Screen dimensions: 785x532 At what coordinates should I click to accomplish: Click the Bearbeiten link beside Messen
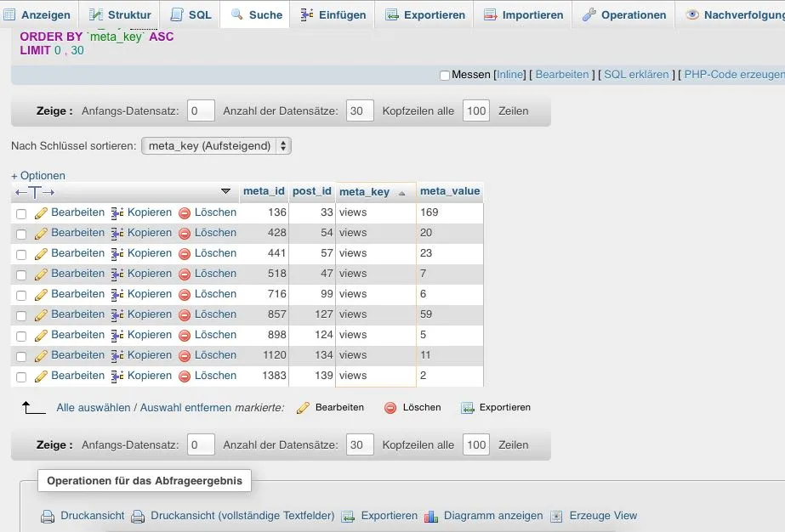pos(562,75)
